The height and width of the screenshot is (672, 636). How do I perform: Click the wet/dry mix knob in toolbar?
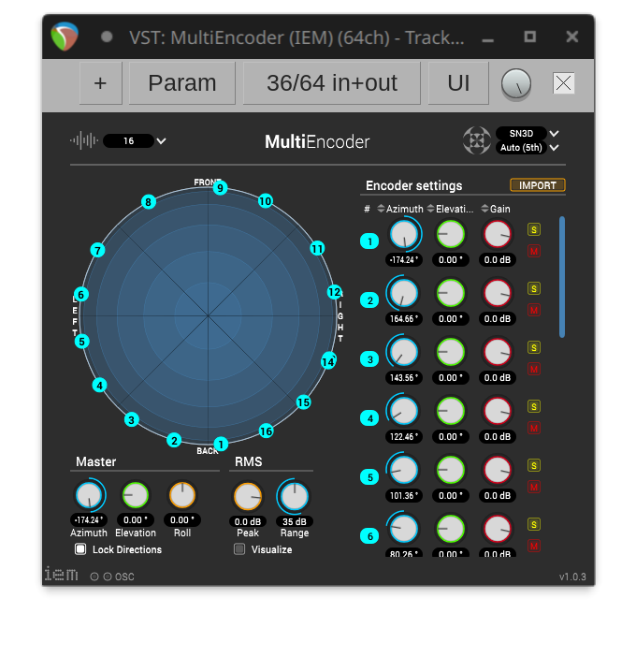(x=516, y=84)
